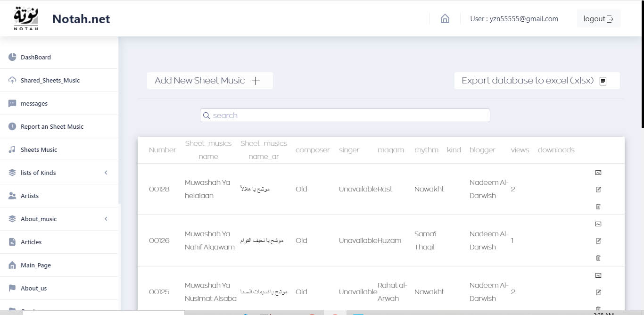
Task: Click the edit icon for sheet 00126
Action: (598, 241)
